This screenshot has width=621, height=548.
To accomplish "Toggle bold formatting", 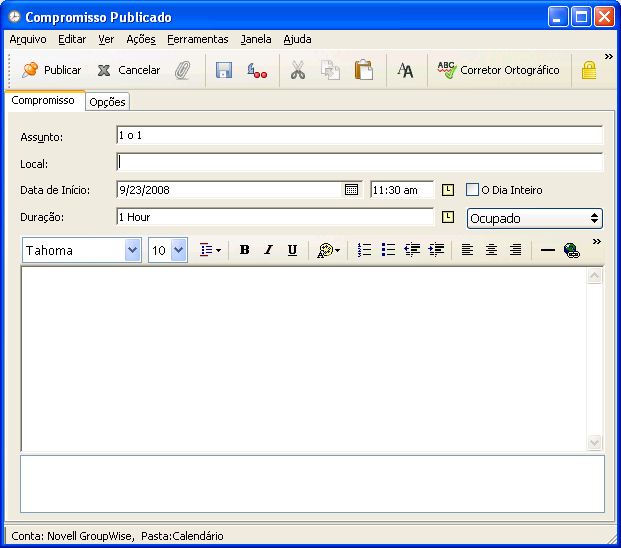I will (x=244, y=250).
